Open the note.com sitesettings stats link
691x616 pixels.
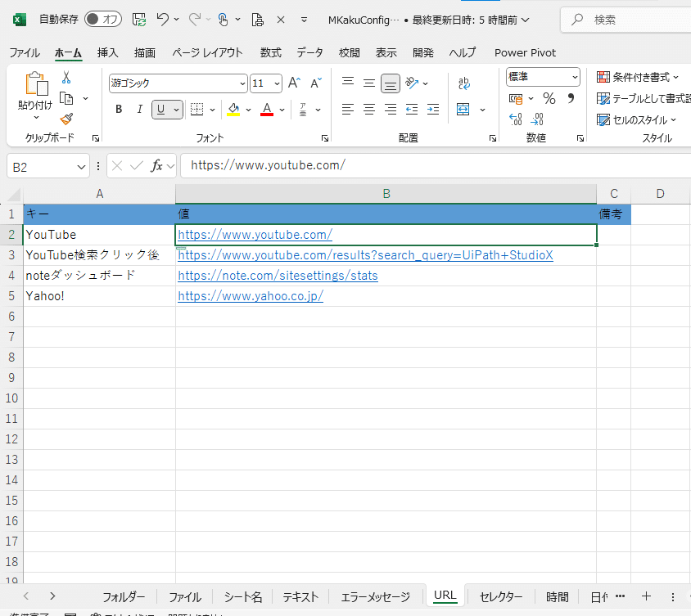pos(278,276)
